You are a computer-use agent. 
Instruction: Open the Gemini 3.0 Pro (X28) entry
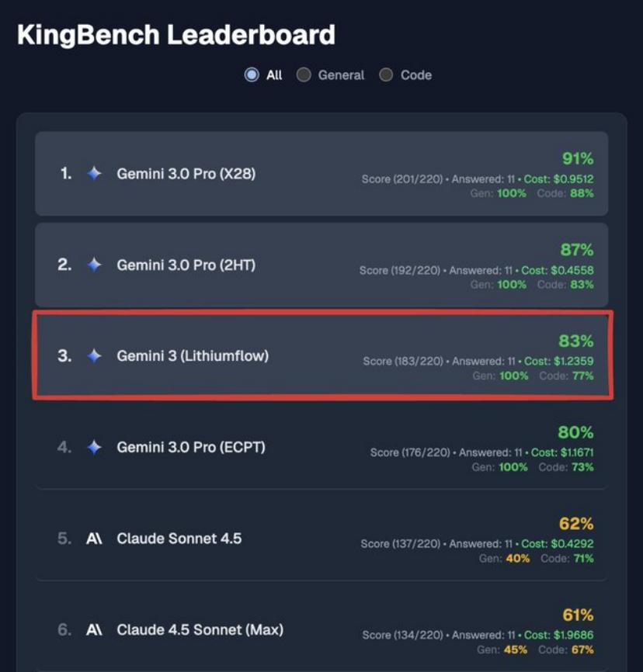(x=186, y=174)
